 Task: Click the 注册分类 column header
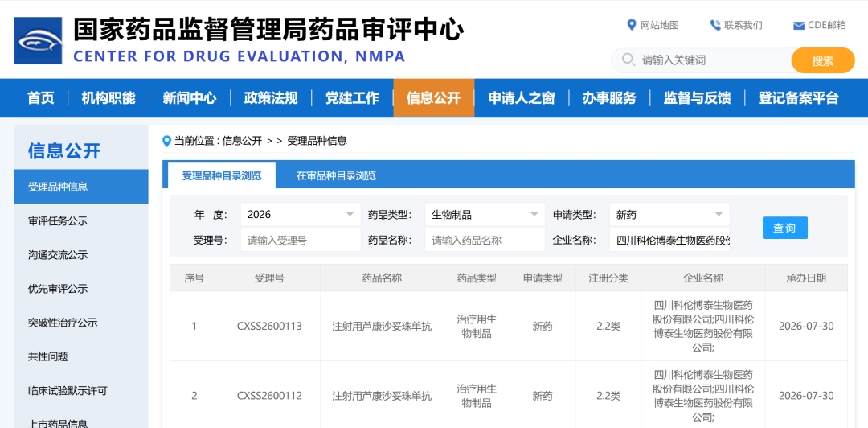(x=608, y=278)
